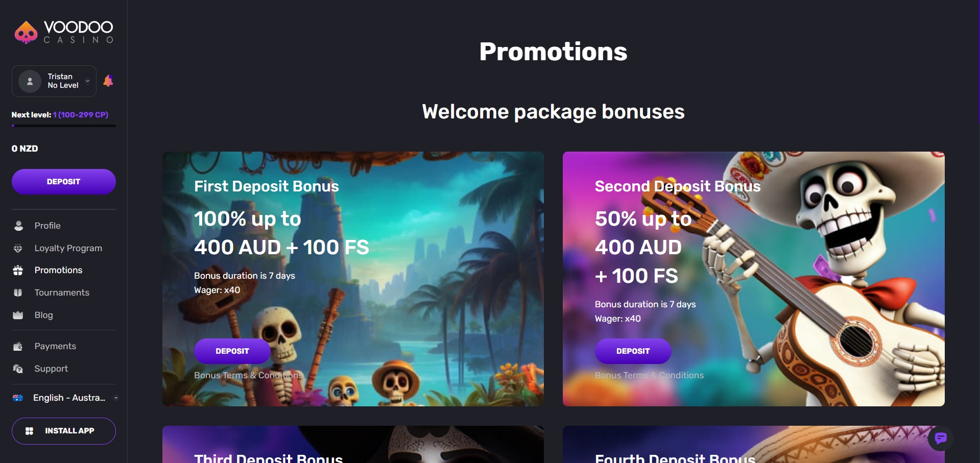Click the Tournaments icon in sidebar
The image size is (980, 463).
point(18,293)
